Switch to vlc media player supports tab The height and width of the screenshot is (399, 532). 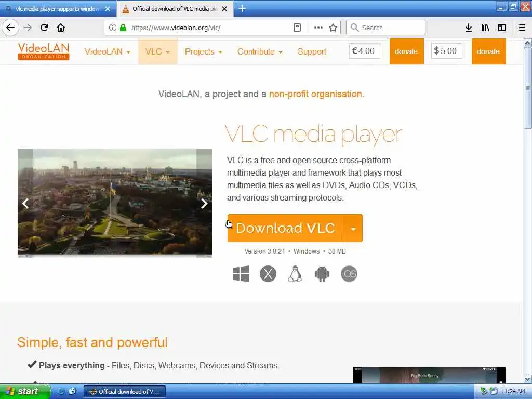(58, 9)
